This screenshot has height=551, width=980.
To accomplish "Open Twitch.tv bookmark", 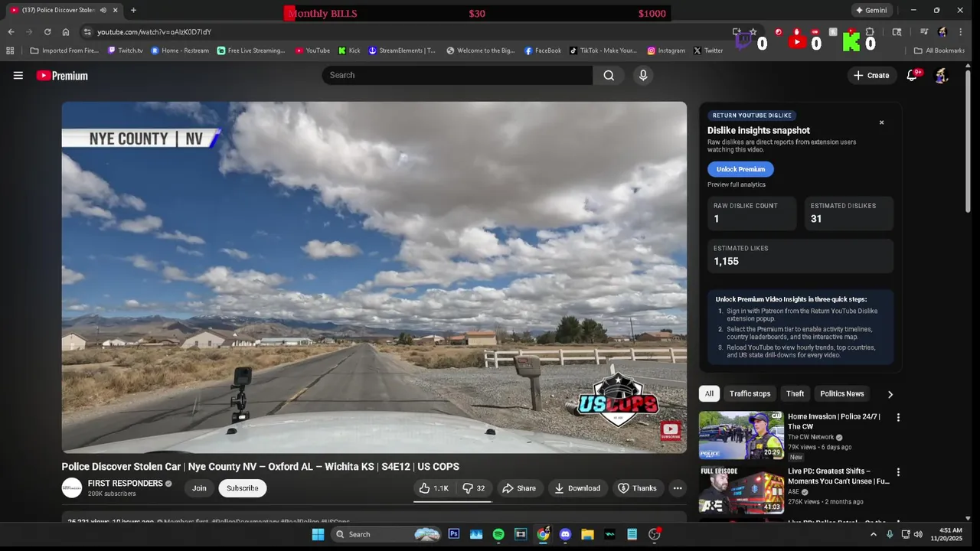I will 126,51.
